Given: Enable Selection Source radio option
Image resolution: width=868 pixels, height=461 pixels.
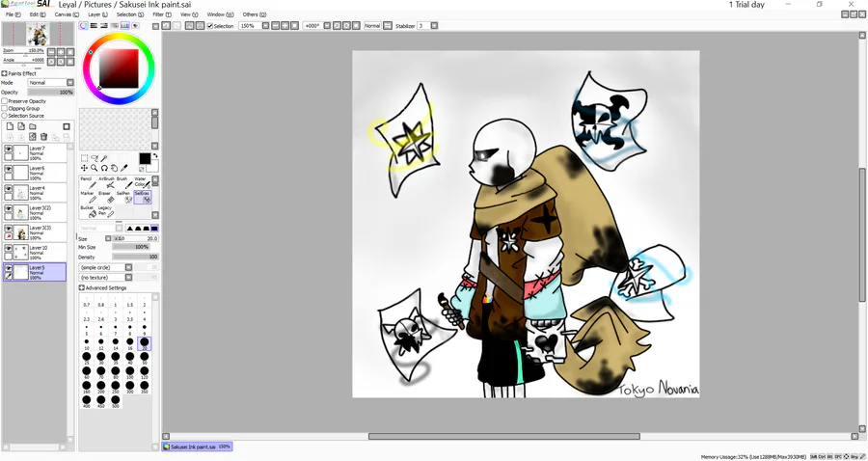Looking at the screenshot, I should (5, 116).
